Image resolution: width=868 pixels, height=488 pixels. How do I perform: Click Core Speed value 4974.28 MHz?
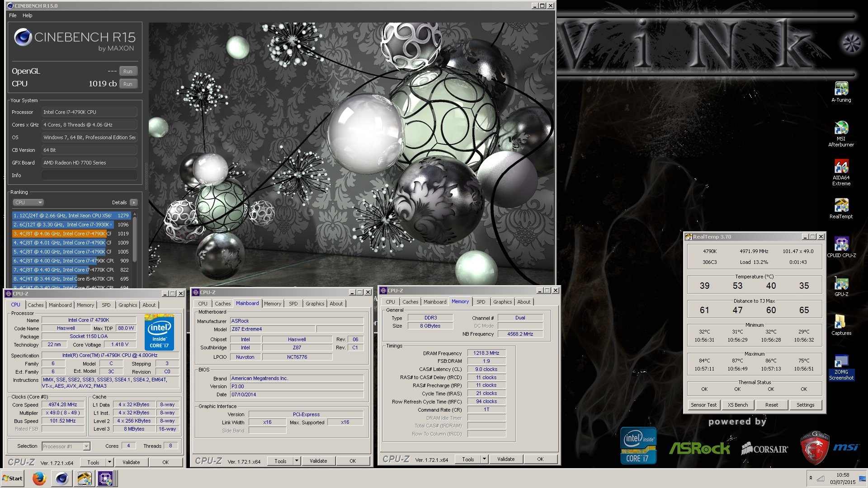pyautogui.click(x=63, y=405)
